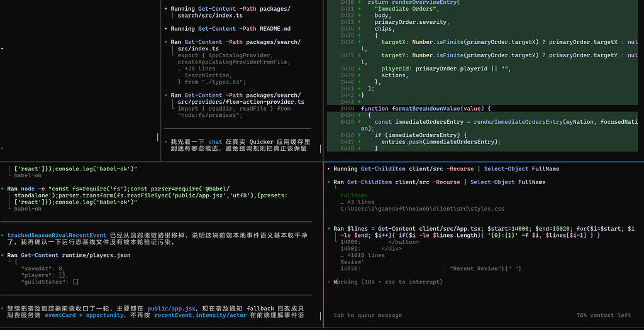Click the blue 'eventCard + opportunity' text
The height and width of the screenshot is (330, 644).
coord(84,315)
